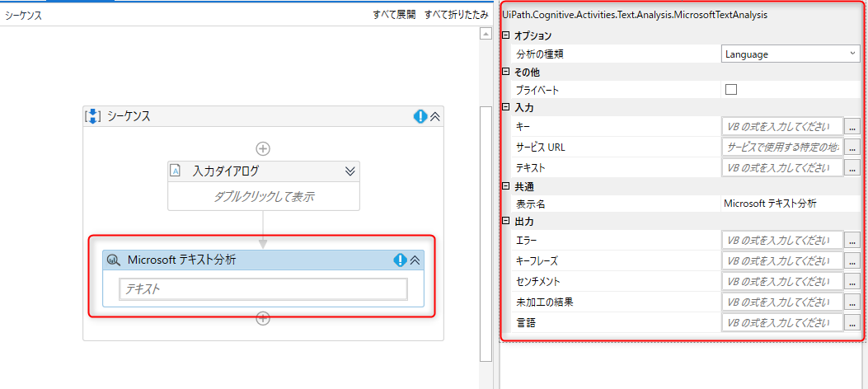Click the Microsoft テキスト分析 magnifier icon

pos(114,260)
